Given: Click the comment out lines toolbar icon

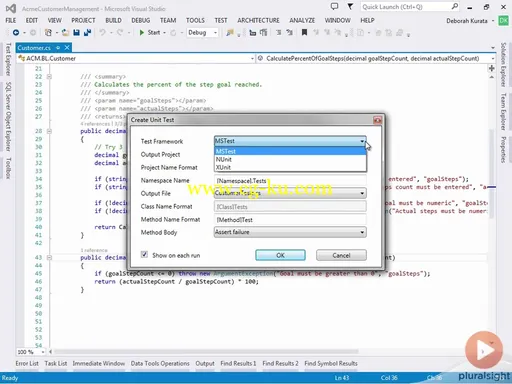Looking at the screenshot, I should coord(279,33).
